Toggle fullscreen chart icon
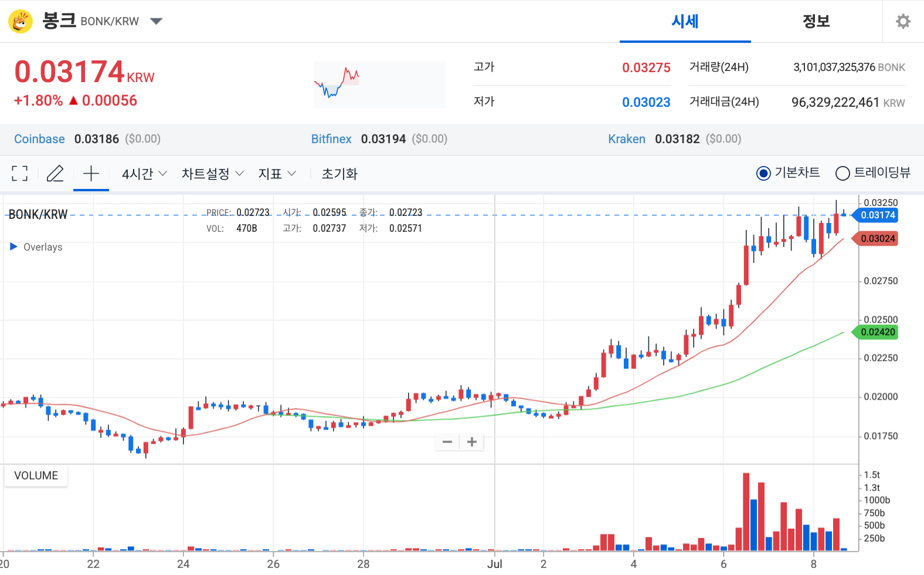This screenshot has width=924, height=575. [x=19, y=173]
